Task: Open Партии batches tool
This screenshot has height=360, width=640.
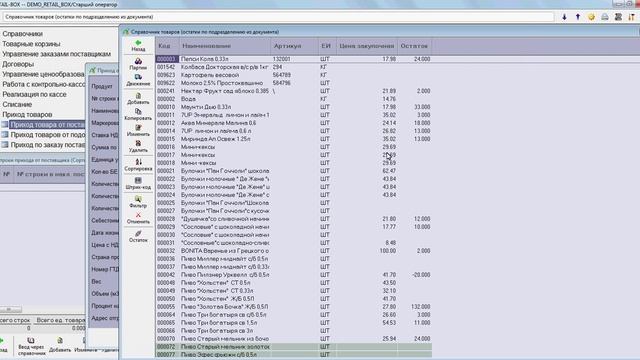Action: tap(138, 64)
